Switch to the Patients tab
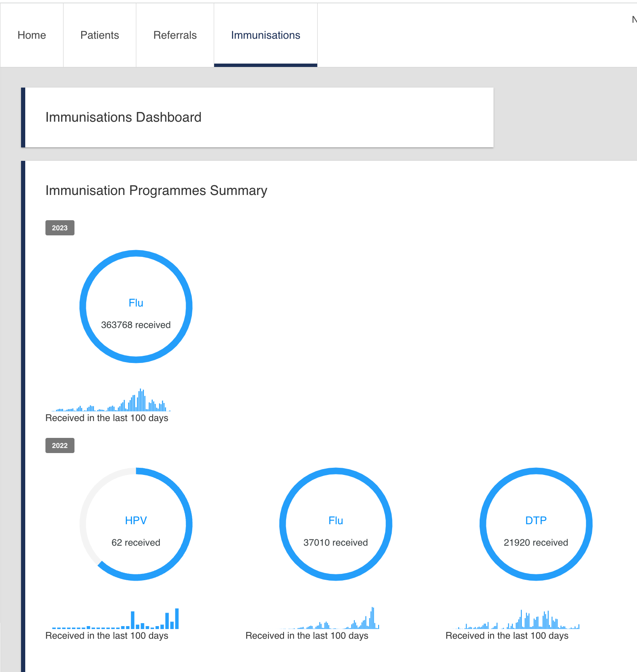This screenshot has width=637, height=672. click(100, 35)
